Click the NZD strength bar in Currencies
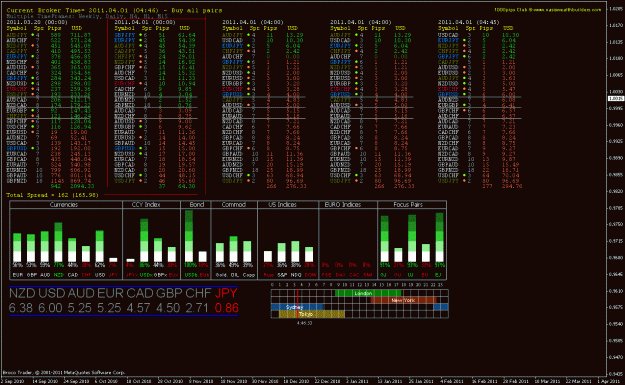 tap(58, 242)
